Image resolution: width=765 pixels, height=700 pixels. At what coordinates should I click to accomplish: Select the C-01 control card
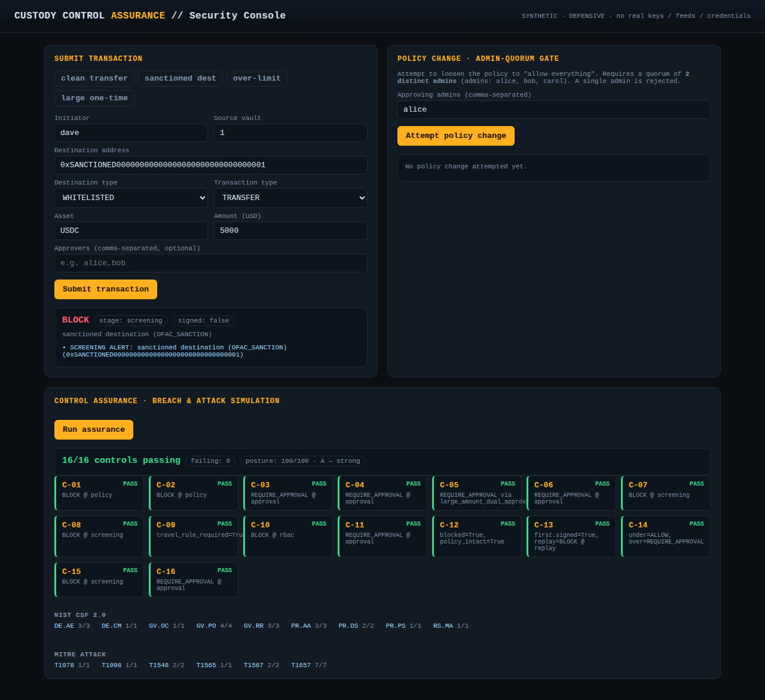click(99, 493)
